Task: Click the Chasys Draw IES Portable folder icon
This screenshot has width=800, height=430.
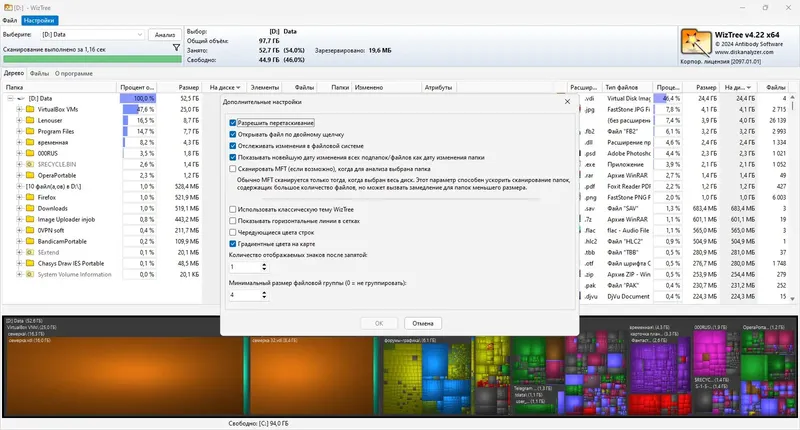Action: 30,263
